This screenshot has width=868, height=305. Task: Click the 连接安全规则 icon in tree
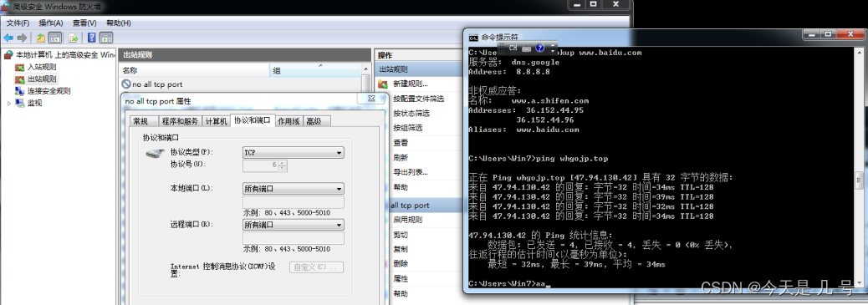click(x=20, y=91)
